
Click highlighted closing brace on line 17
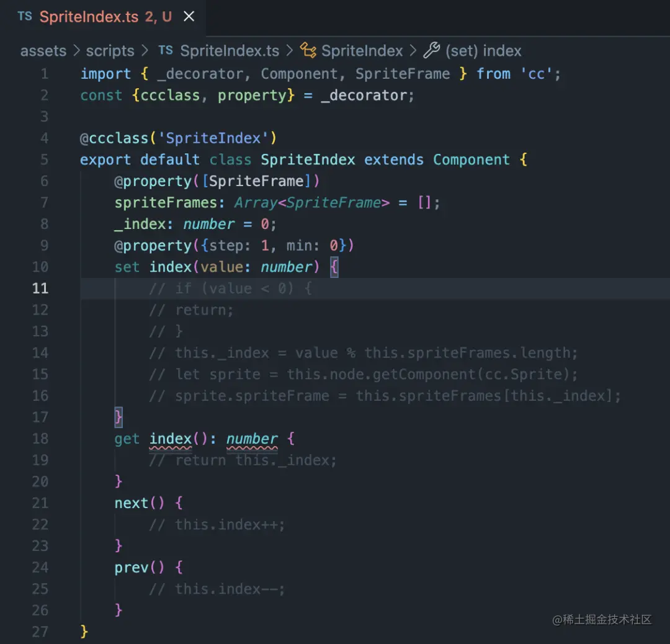pos(118,417)
